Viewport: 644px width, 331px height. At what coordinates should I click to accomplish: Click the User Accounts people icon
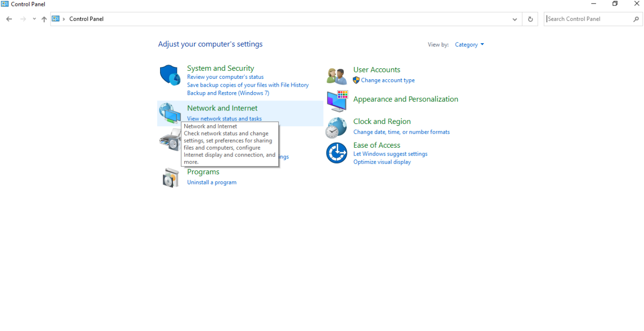pos(337,76)
